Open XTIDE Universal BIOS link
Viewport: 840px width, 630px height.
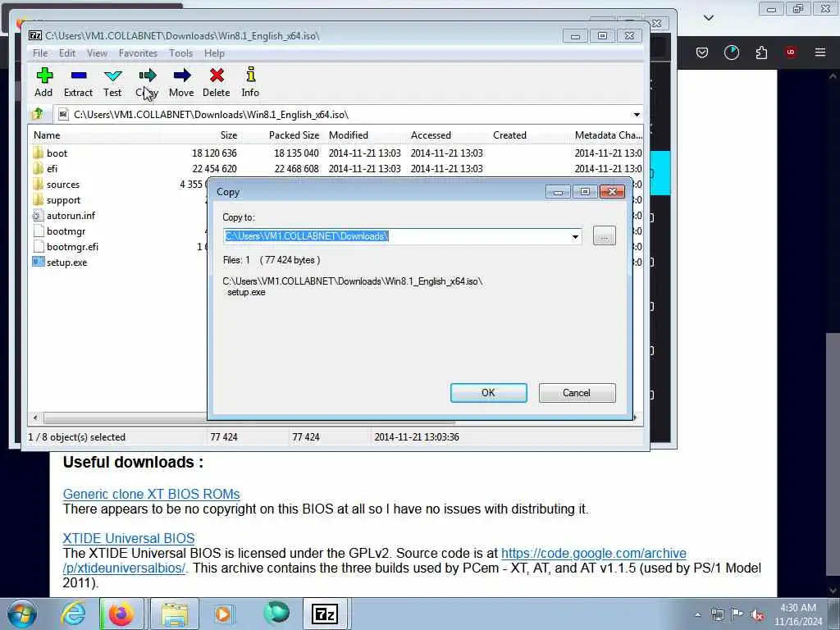click(x=129, y=538)
